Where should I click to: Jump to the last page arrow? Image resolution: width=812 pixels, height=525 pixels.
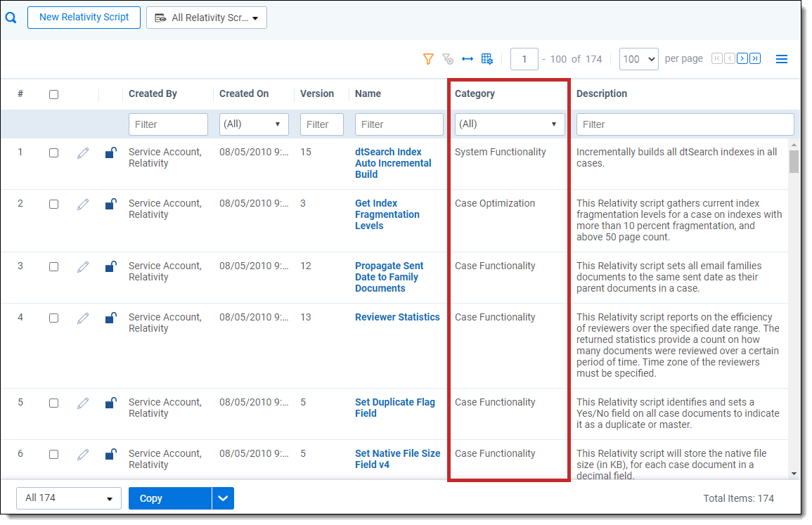point(755,58)
